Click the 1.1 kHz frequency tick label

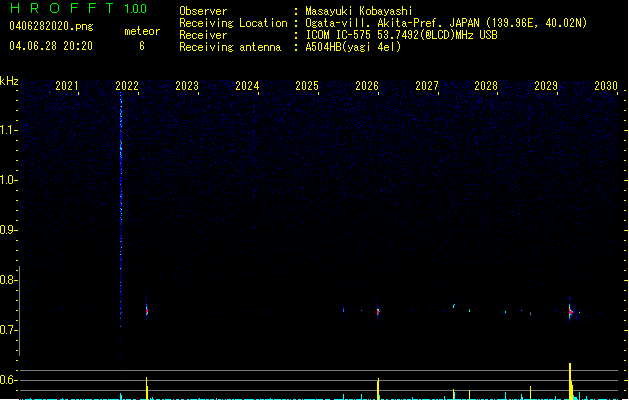pyautogui.click(x=8, y=130)
